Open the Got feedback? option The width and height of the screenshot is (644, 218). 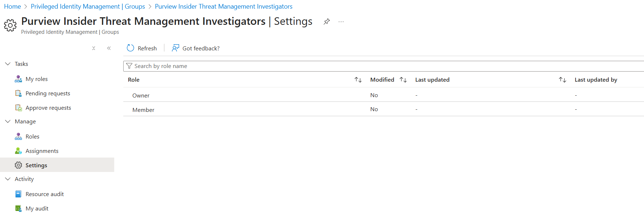[x=196, y=48]
